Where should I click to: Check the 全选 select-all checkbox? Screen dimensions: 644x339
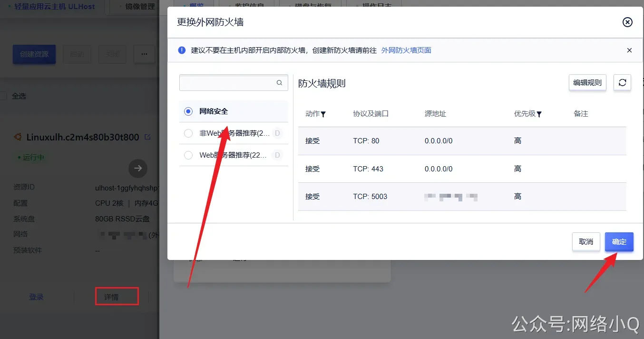(x=4, y=96)
